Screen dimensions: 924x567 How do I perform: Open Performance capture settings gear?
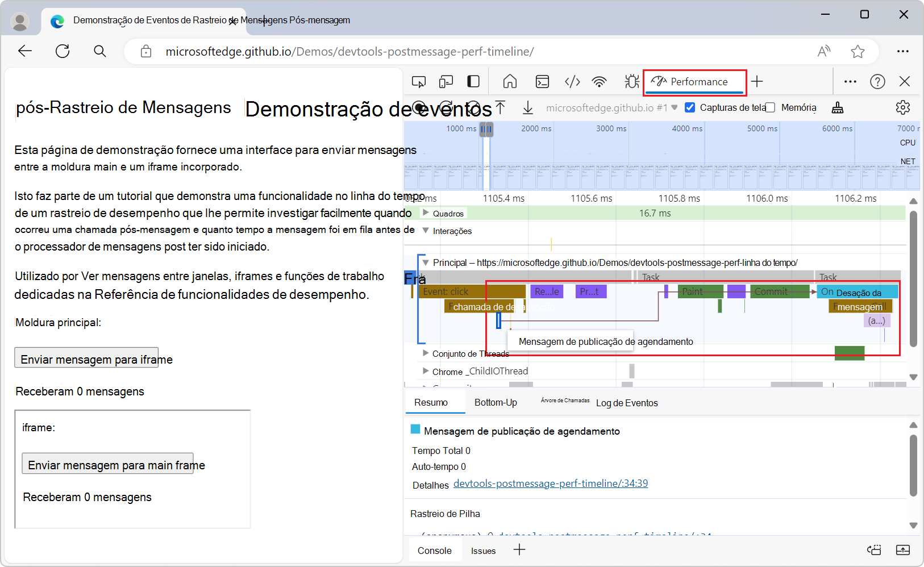click(x=902, y=107)
